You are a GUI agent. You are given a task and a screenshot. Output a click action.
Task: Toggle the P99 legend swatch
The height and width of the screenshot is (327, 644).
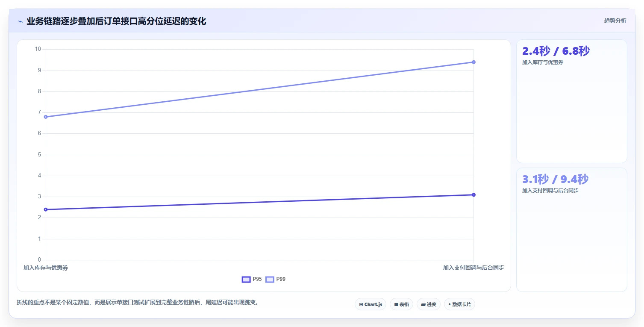tap(270, 279)
